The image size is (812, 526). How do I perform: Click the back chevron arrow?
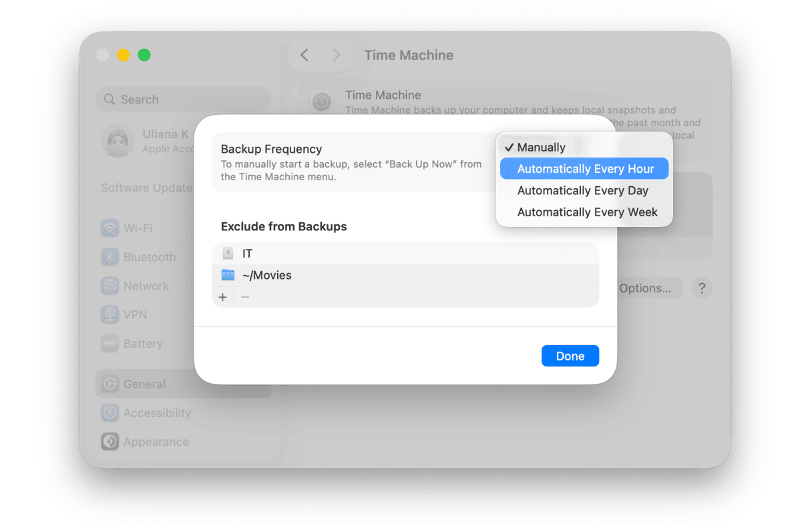(304, 55)
